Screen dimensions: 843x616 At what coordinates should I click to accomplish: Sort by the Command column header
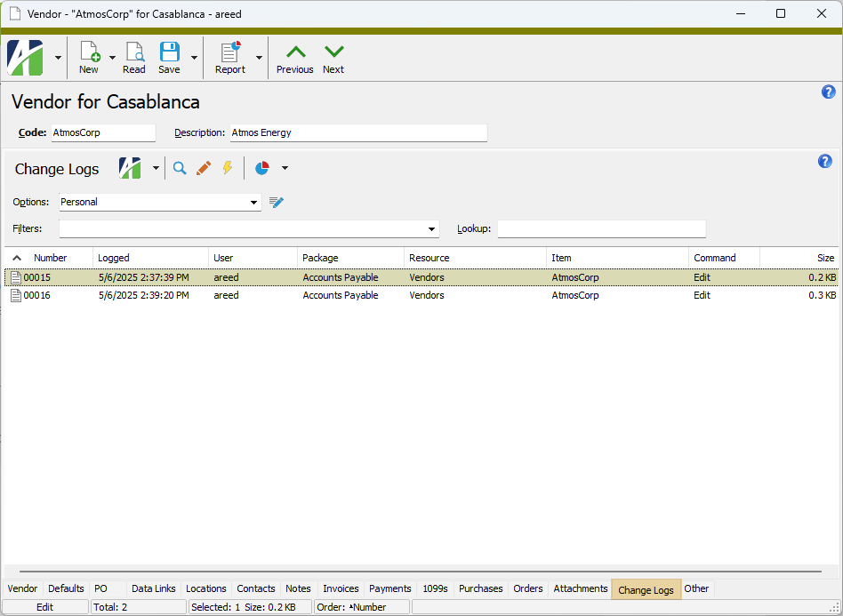click(724, 258)
